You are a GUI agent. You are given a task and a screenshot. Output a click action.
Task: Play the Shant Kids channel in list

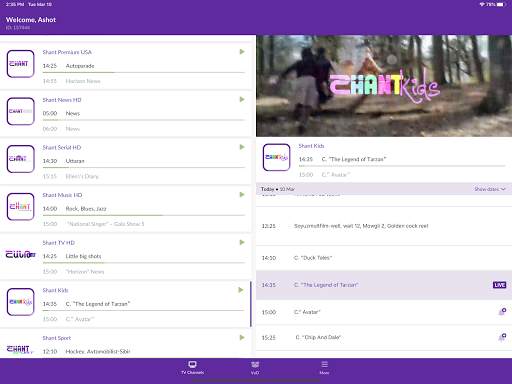(x=241, y=290)
